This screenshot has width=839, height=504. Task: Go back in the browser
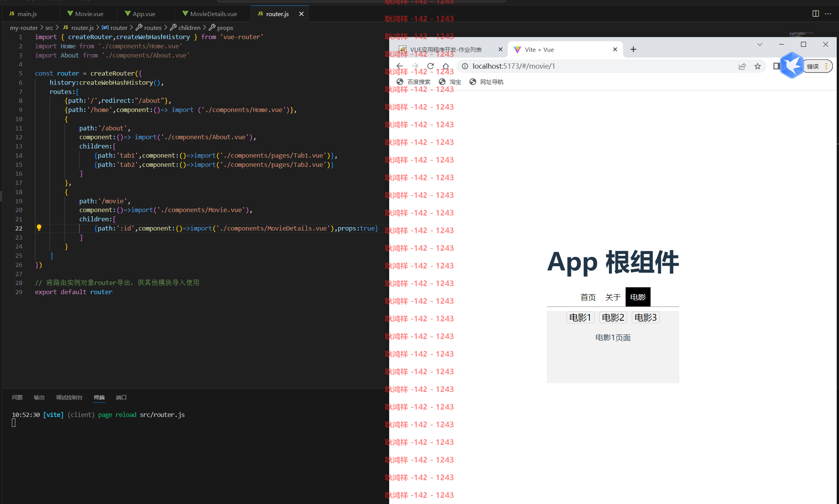(x=400, y=66)
